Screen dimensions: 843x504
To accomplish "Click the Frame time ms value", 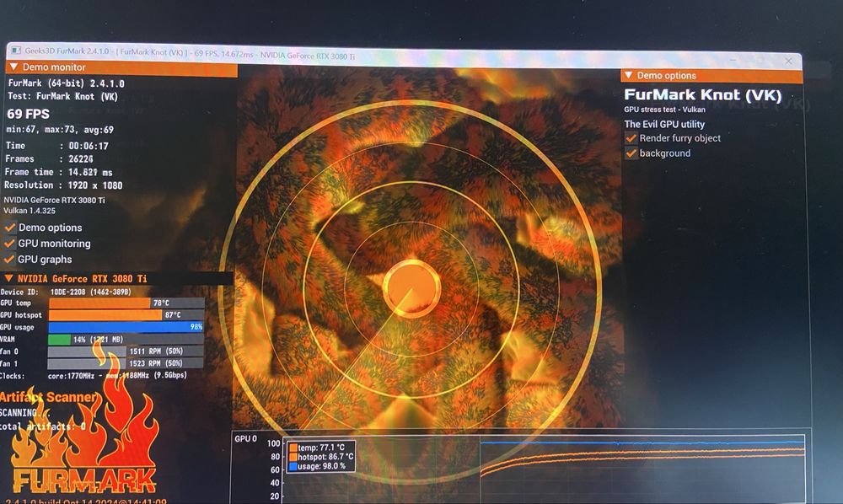I will pyautogui.click(x=90, y=173).
